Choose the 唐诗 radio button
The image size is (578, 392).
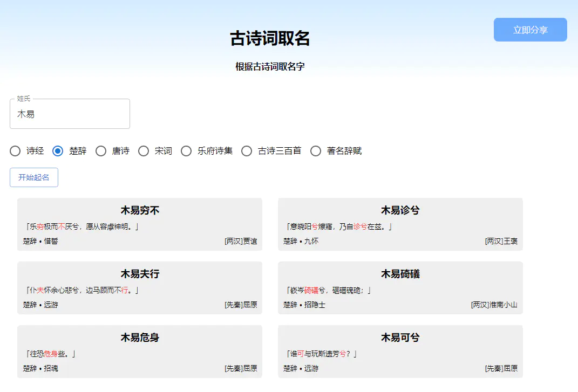pos(101,151)
